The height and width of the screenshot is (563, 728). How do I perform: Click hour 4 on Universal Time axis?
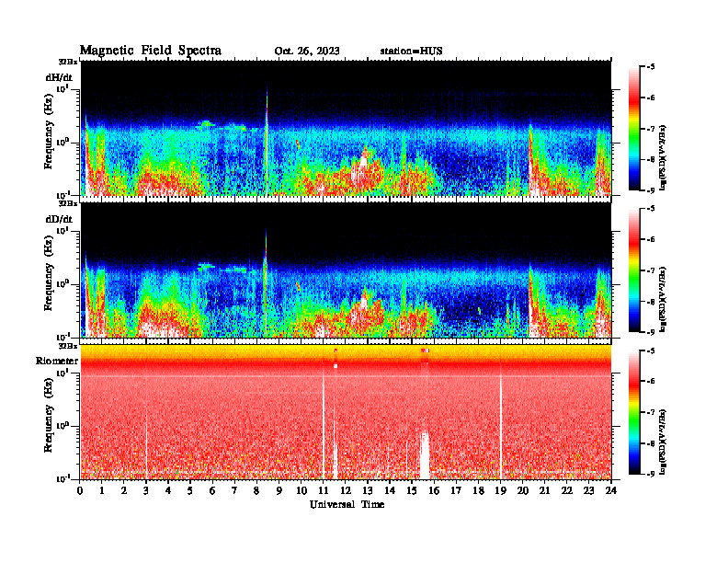[168, 491]
